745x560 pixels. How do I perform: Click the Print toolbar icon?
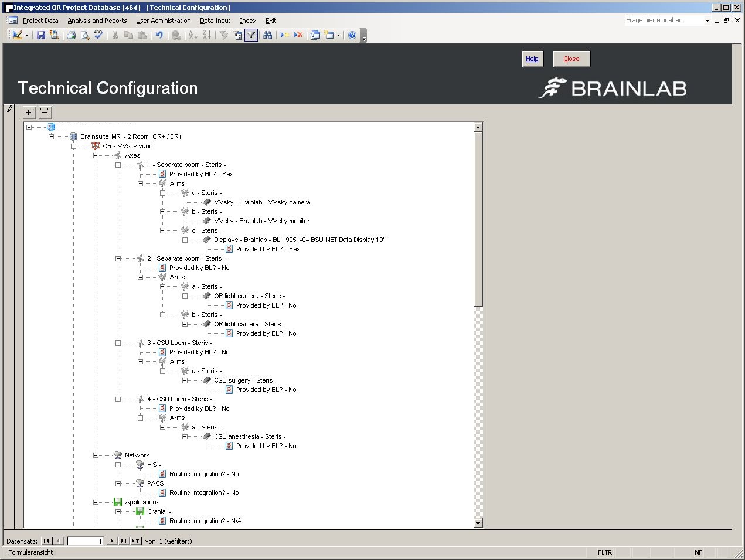coord(72,35)
